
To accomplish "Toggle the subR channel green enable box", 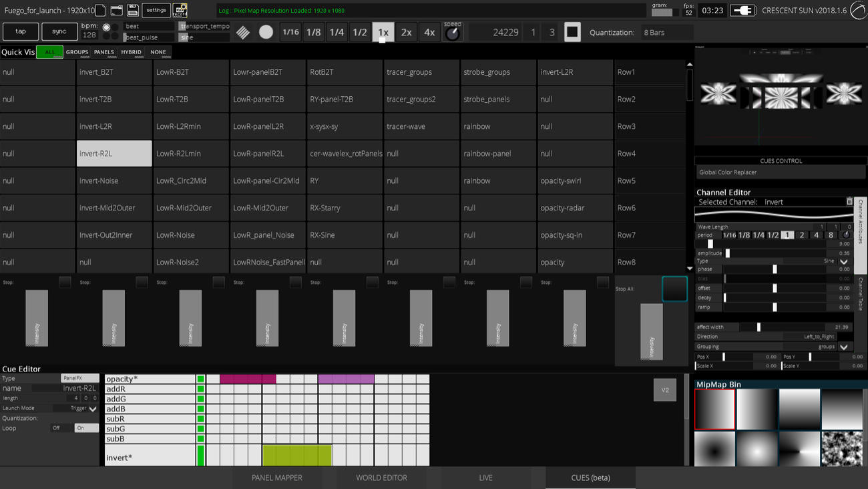I will 200,419.
